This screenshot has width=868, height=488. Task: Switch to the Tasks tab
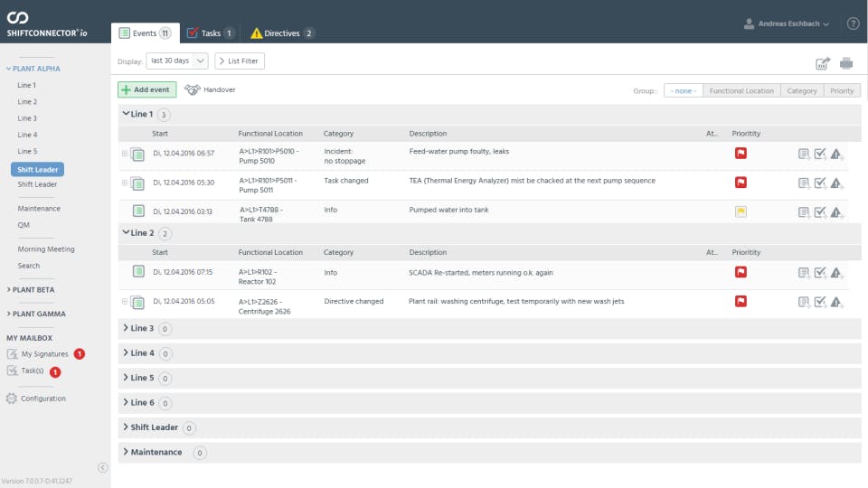tap(210, 33)
